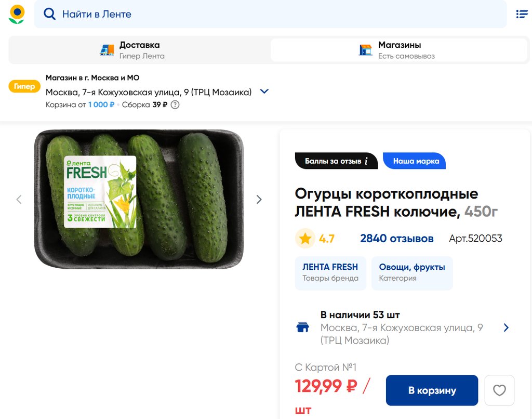Click the Lenta flower logo

tap(17, 14)
